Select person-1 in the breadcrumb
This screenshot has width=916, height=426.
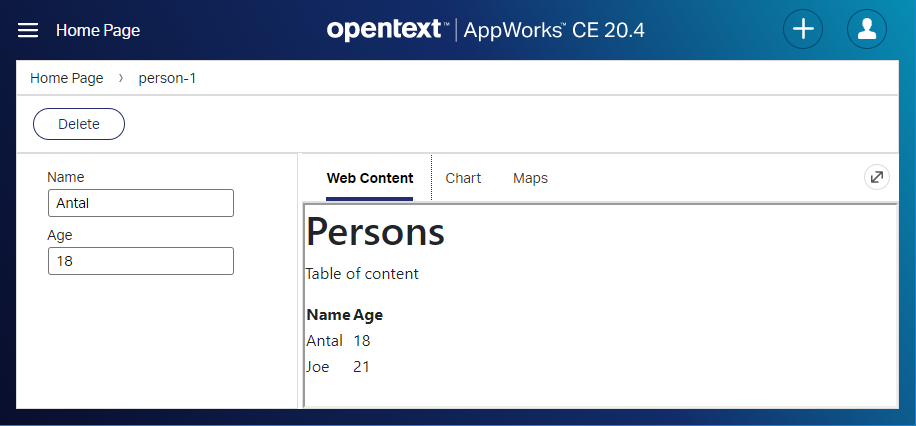(167, 78)
